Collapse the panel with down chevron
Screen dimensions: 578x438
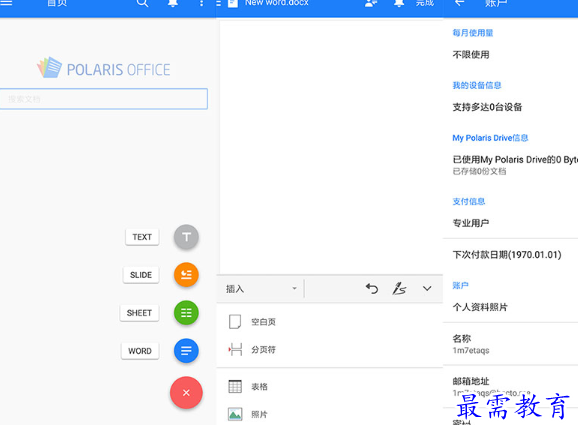point(427,289)
